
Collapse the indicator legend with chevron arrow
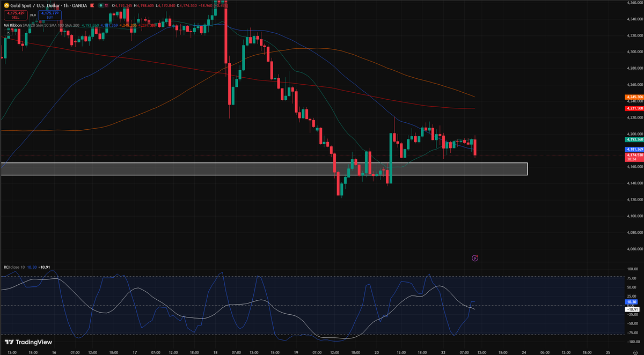(8, 33)
